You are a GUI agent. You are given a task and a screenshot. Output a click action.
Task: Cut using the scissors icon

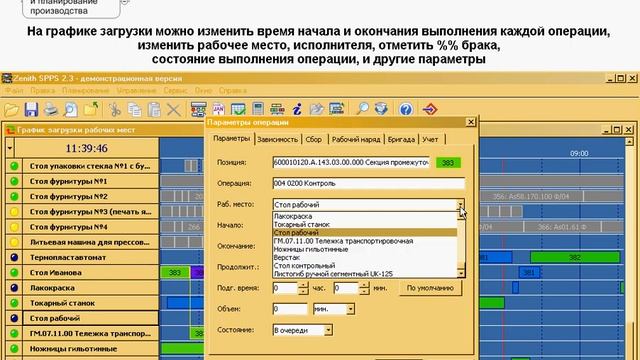115,109
